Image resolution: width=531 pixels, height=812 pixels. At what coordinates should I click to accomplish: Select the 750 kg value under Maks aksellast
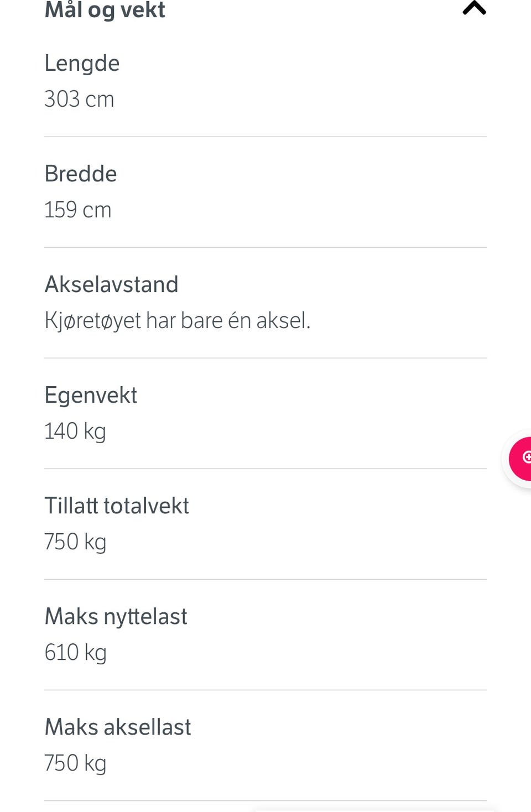click(75, 763)
